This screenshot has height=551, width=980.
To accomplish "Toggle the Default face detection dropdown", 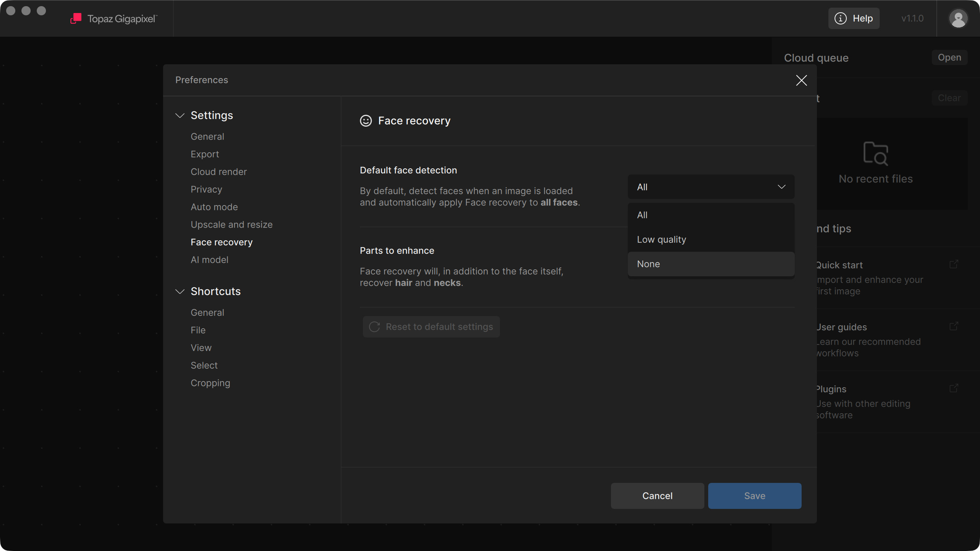I will tap(711, 187).
